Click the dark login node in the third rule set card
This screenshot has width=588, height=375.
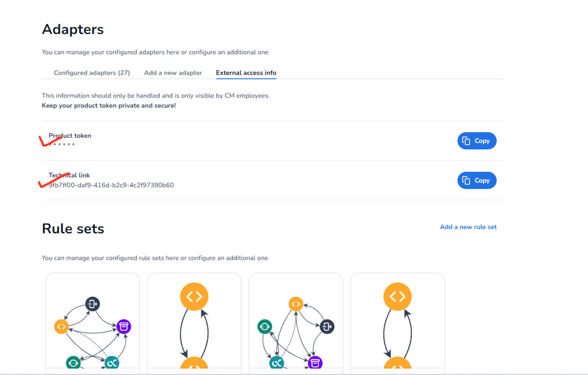(327, 327)
